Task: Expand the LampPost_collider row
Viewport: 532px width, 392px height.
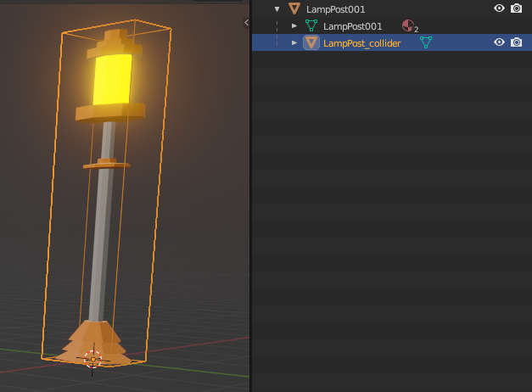Action: click(294, 42)
